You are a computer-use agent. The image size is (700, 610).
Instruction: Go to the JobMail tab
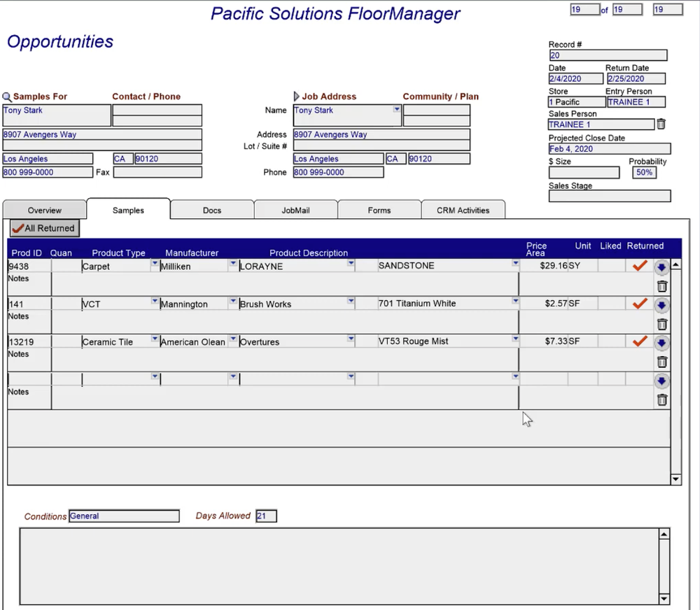click(x=295, y=210)
